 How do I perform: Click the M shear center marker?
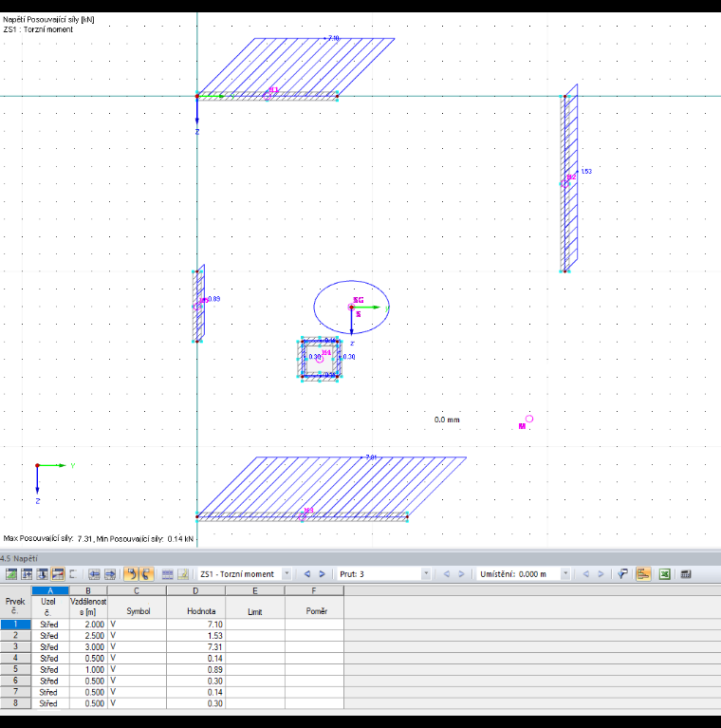point(528,419)
